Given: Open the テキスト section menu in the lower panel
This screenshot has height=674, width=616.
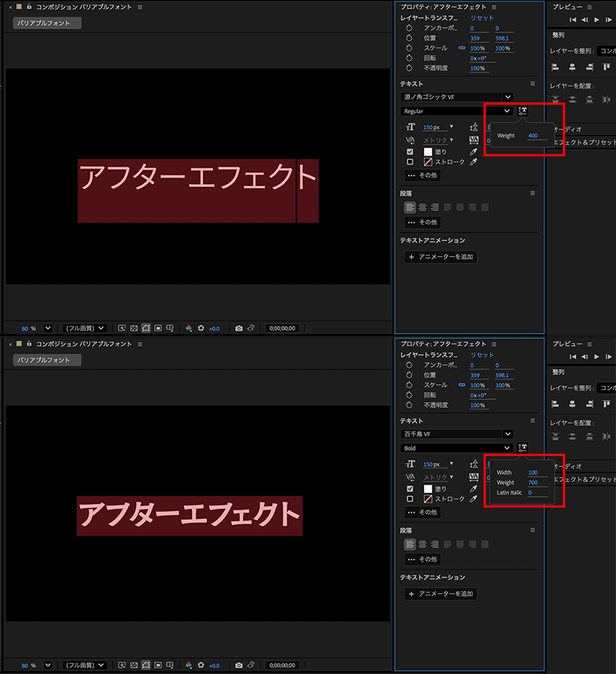Looking at the screenshot, I should click(532, 421).
